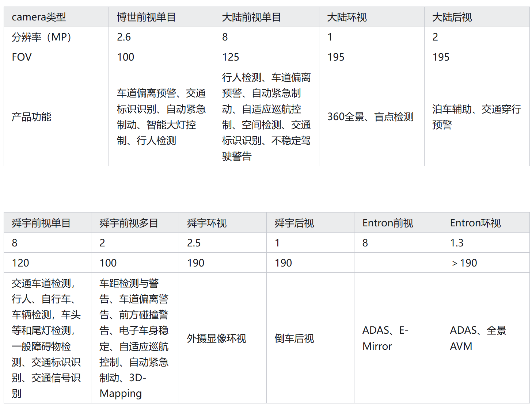532x406 pixels.
Task: Click the "舜宇前视多目" column header
Action: coord(135,223)
